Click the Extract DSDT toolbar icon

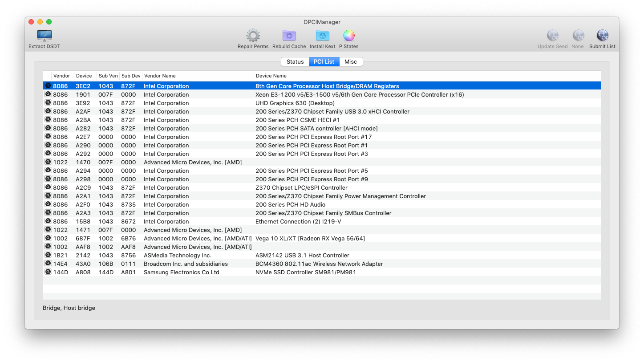(44, 36)
